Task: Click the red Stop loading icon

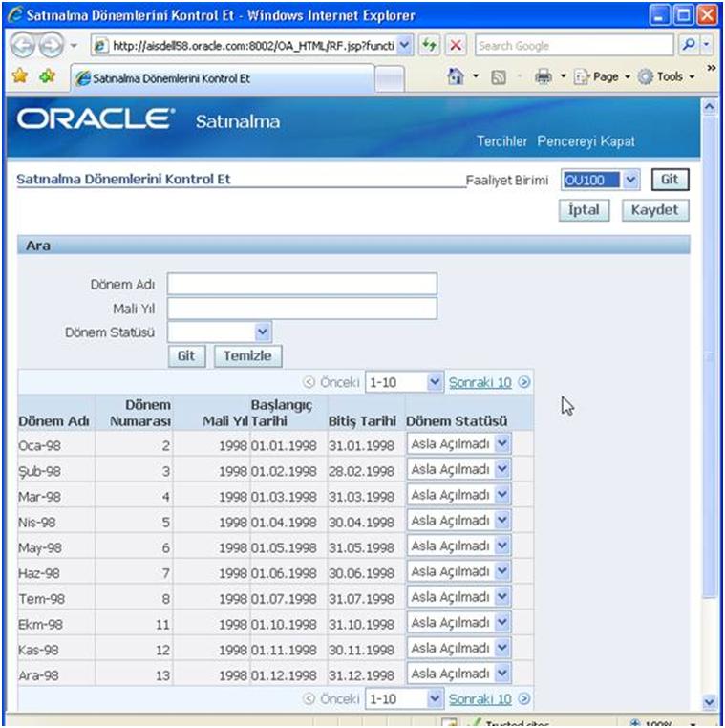Action: click(457, 46)
